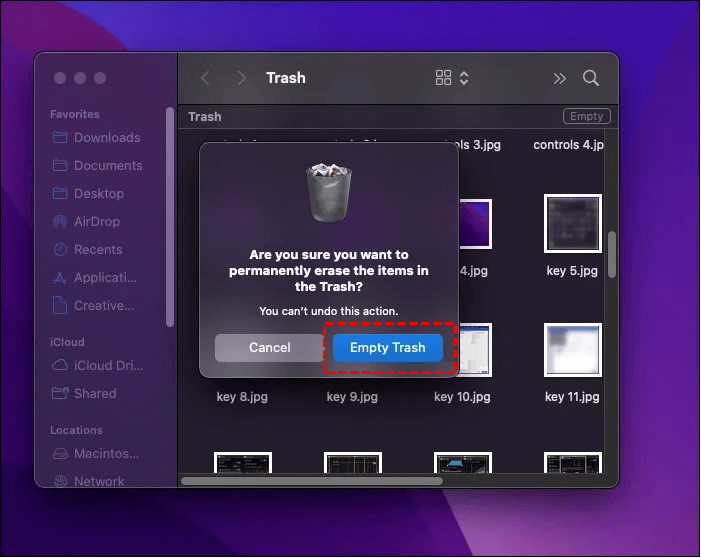
Task: Select the key 11.jpg thumbnail
Action: tap(572, 351)
